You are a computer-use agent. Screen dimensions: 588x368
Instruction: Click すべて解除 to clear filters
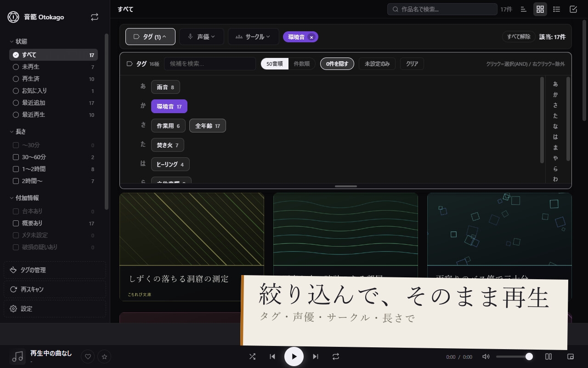coord(519,37)
